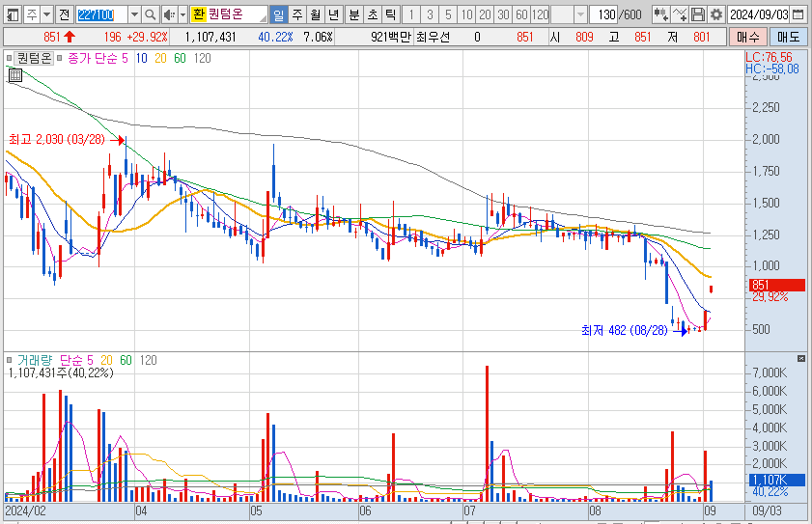
Task: Open the stock search magnifier
Action: (x=150, y=14)
